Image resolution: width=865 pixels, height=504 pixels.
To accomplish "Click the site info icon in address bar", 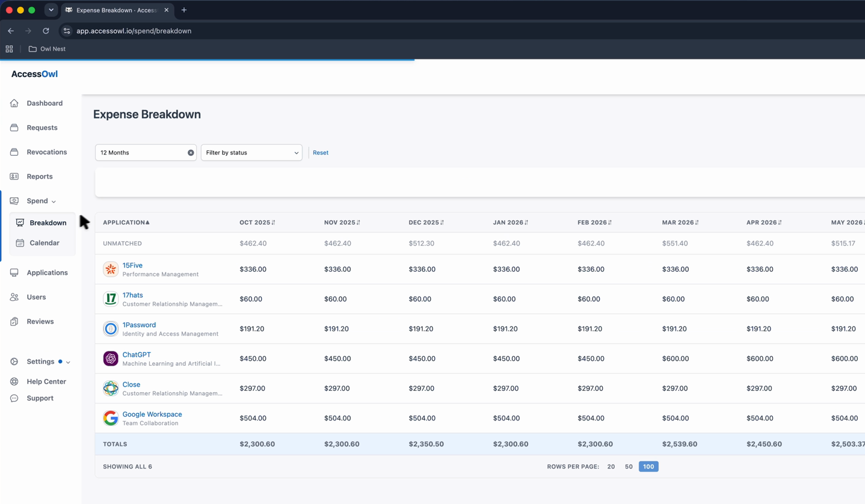I will pos(67,31).
